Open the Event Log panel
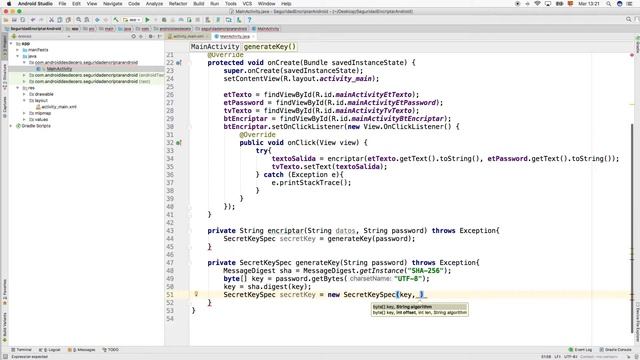Screen dimensions: 640x360 pos(580,350)
